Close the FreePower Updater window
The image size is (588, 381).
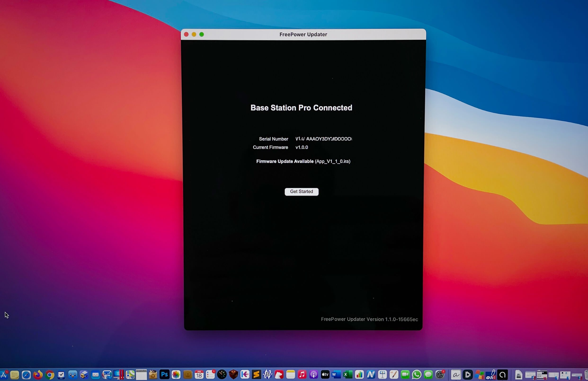point(186,35)
